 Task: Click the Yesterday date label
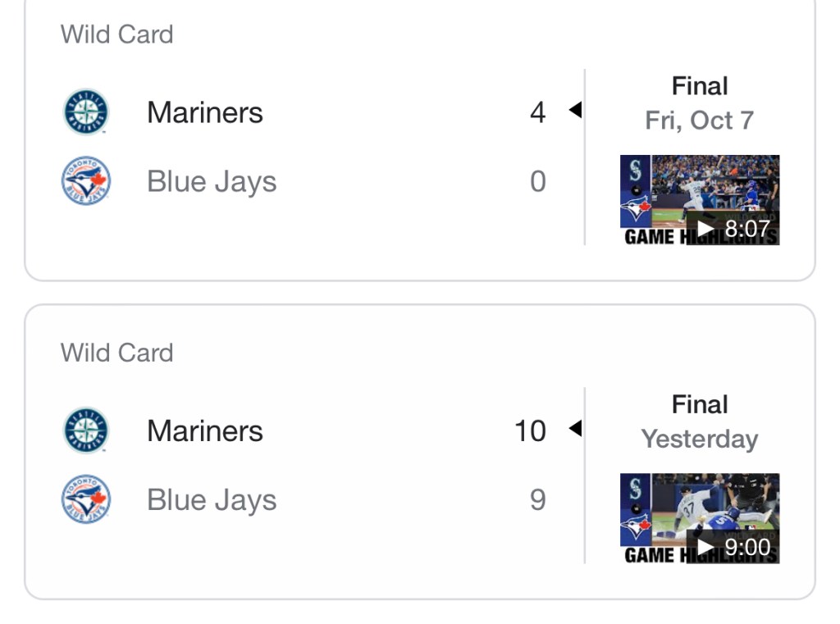coord(699,439)
